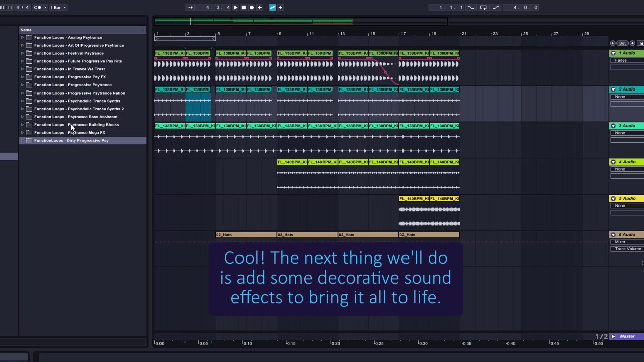This screenshot has height=362, width=644.
Task: Toggle the Loop switch
Action: [484, 7]
